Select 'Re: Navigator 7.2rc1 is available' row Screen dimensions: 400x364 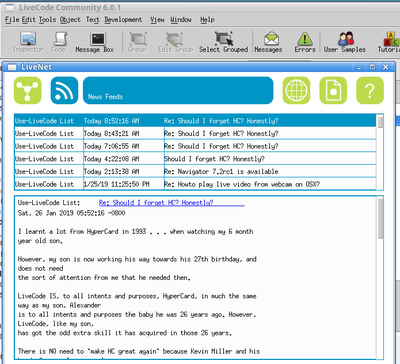pyautogui.click(x=195, y=171)
